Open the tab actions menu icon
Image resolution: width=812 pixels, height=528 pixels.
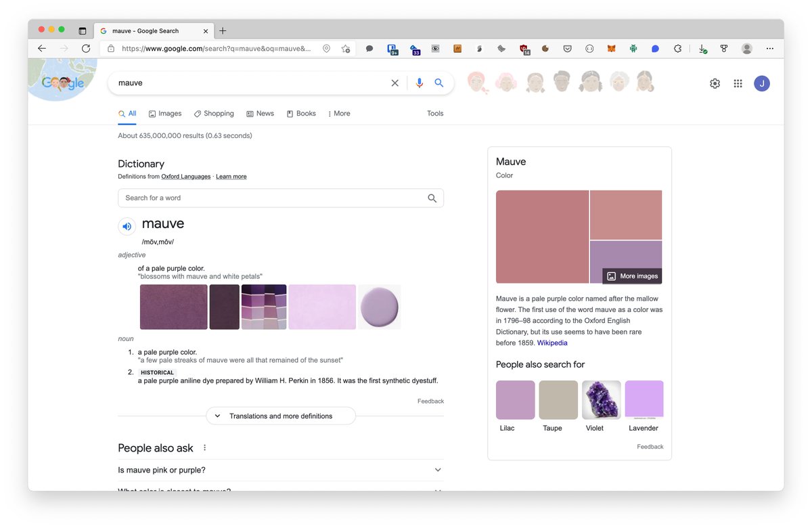pos(83,30)
